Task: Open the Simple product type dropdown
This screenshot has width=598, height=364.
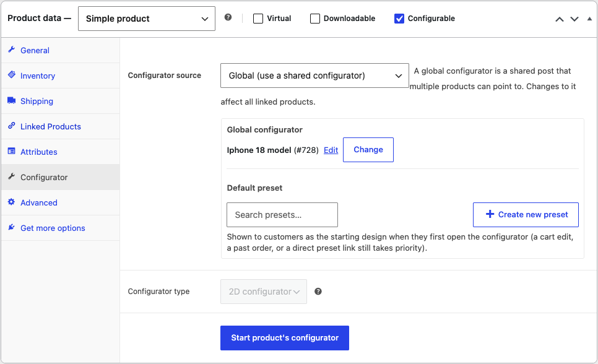Action: point(147,19)
